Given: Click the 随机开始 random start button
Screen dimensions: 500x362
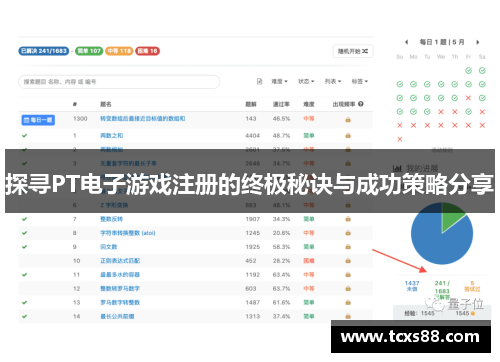Looking at the screenshot, I should 353,51.
